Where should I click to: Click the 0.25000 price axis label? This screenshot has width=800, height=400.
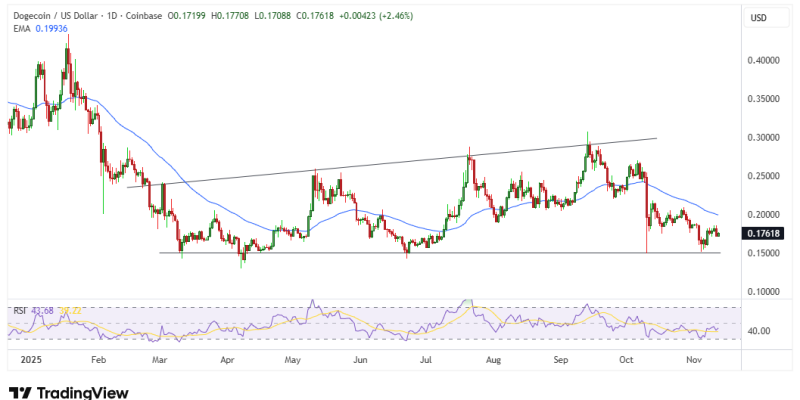point(765,176)
